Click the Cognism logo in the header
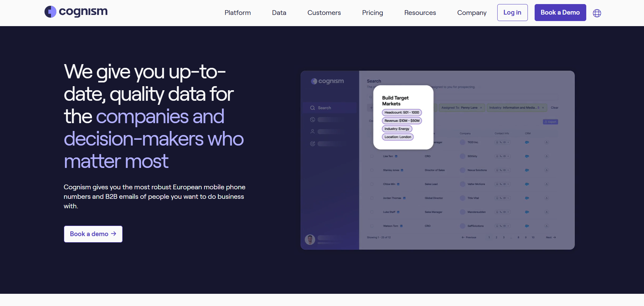644x306 pixels. pos(76,12)
